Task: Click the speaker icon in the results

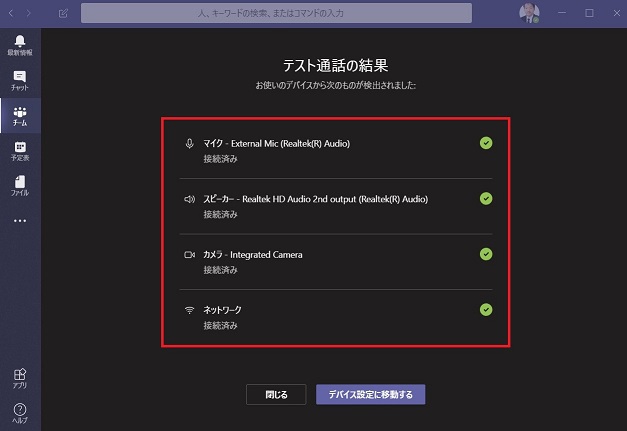Action: (x=190, y=199)
